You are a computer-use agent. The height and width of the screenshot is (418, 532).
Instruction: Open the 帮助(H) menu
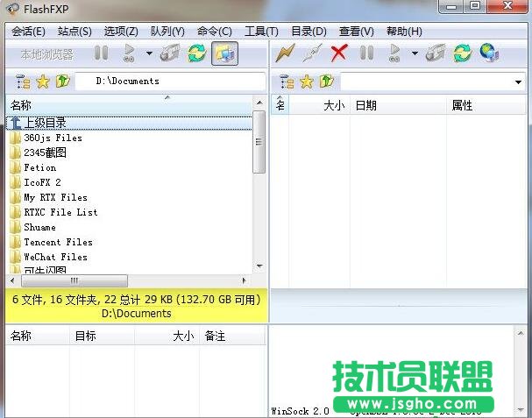click(404, 32)
